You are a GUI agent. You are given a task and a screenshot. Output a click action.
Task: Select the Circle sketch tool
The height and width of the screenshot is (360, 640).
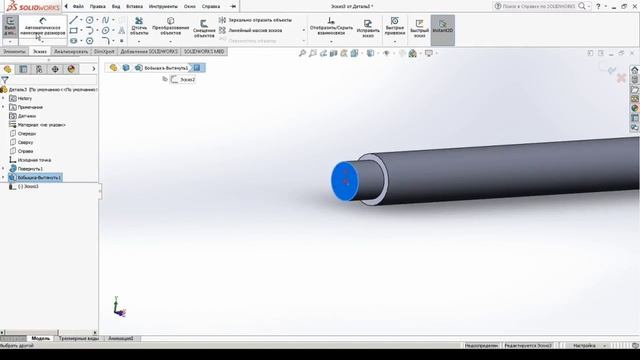(90, 20)
